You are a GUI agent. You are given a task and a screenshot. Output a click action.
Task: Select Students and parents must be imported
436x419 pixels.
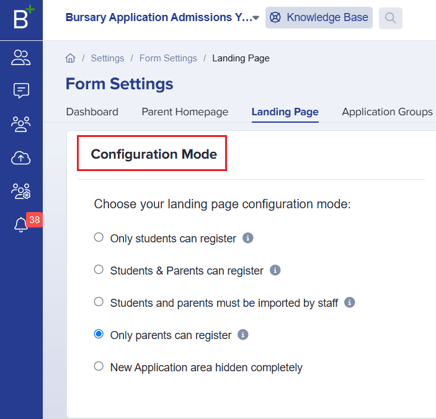coord(99,302)
